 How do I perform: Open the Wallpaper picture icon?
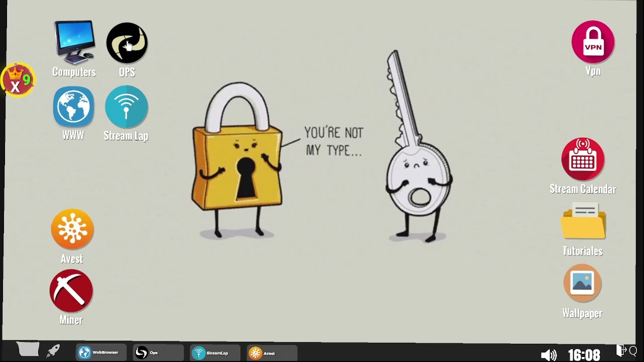582,284
